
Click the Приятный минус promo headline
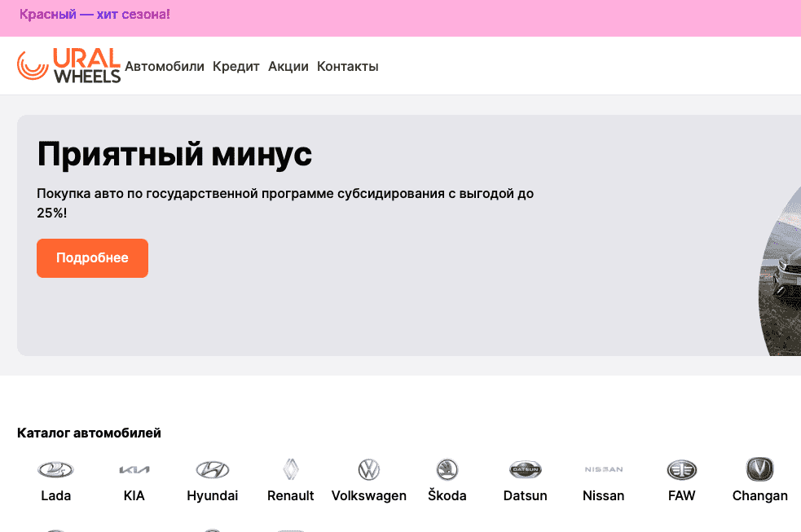(x=174, y=154)
